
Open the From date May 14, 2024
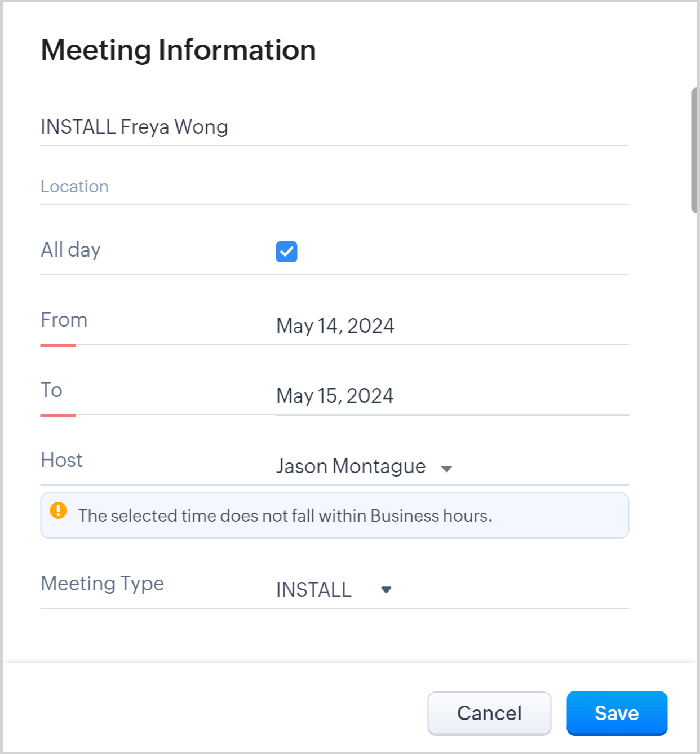click(335, 326)
